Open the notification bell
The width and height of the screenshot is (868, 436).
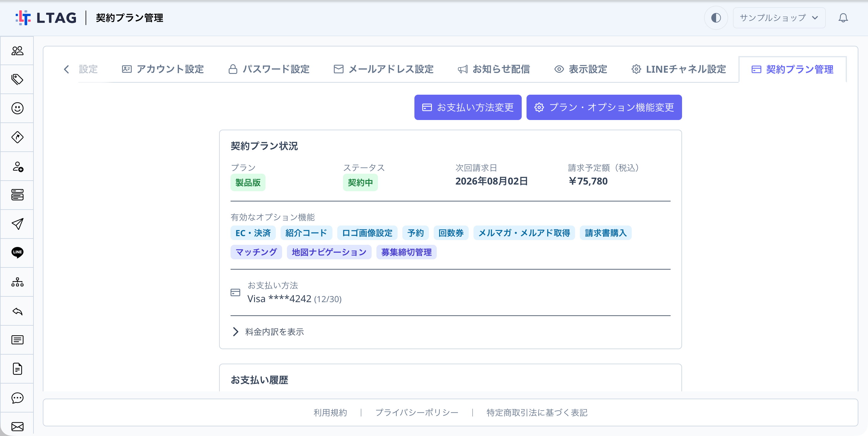tap(843, 17)
